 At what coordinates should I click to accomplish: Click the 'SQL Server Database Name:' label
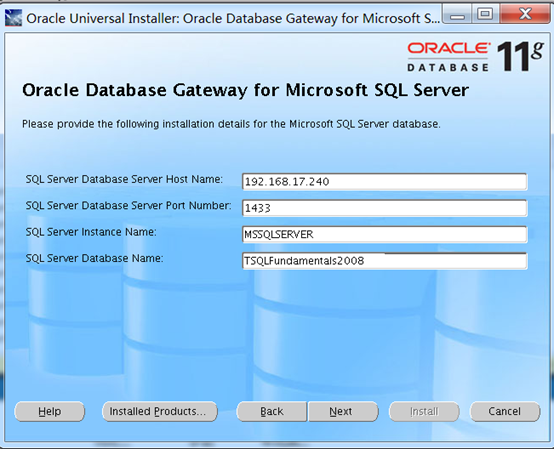[94, 259]
